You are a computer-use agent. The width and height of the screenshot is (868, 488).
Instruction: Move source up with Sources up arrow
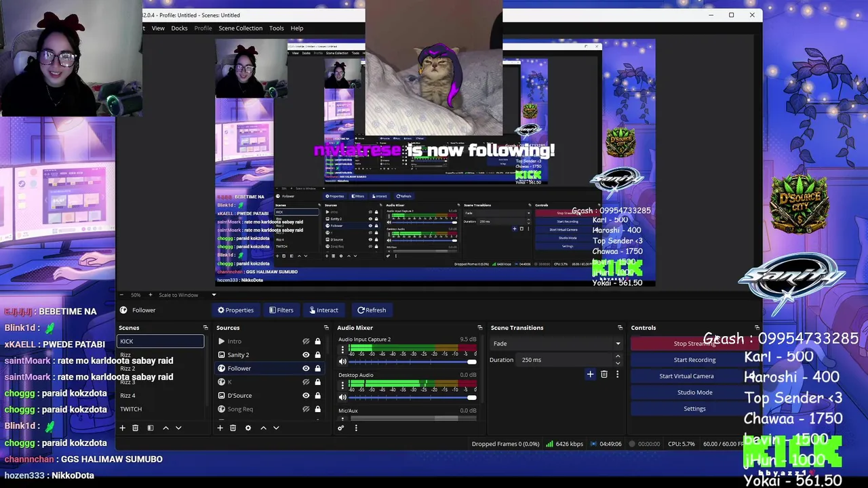click(263, 428)
